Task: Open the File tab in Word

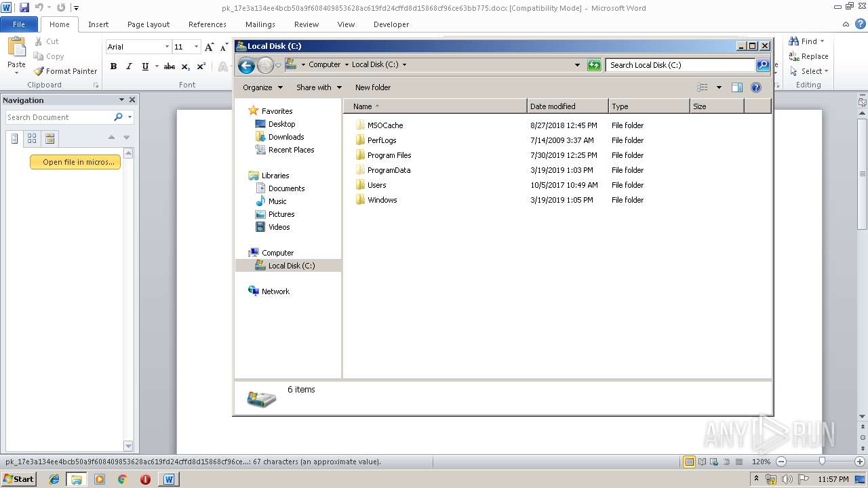Action: coord(19,24)
